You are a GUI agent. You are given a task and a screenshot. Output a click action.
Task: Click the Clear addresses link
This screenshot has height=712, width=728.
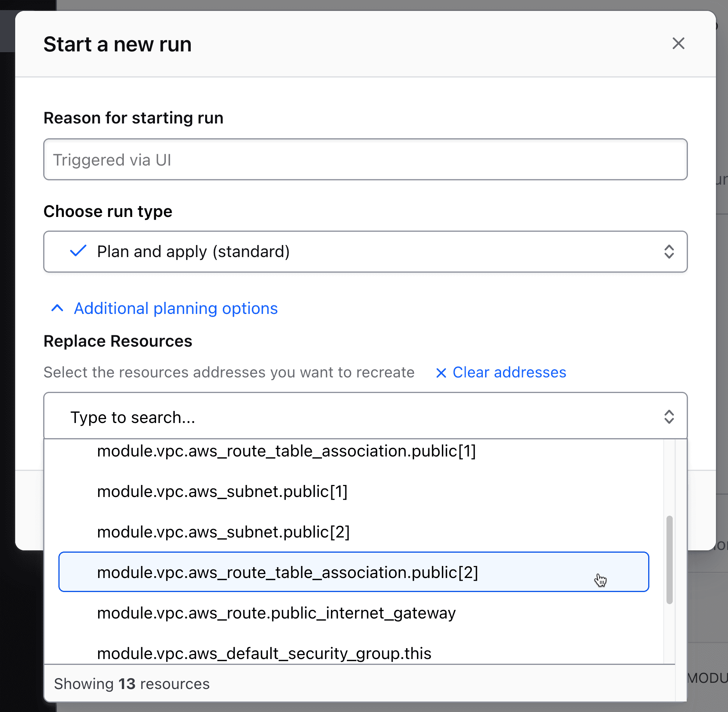click(x=509, y=373)
